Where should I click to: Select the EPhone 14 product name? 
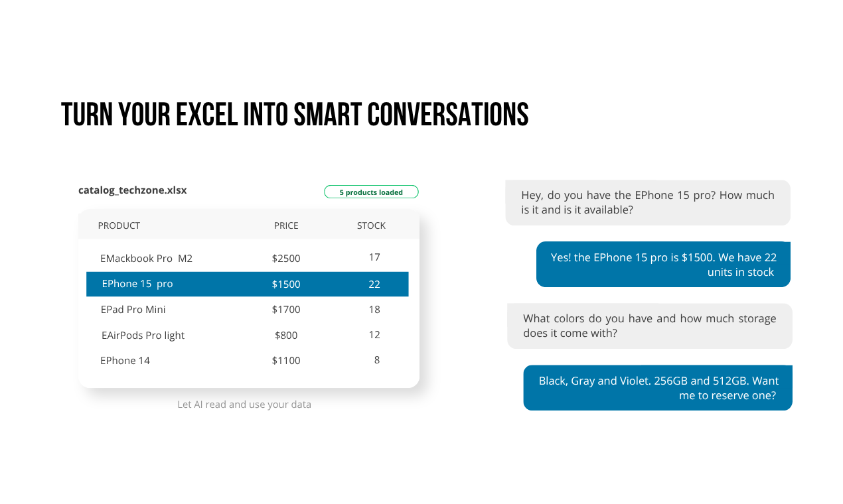(125, 361)
